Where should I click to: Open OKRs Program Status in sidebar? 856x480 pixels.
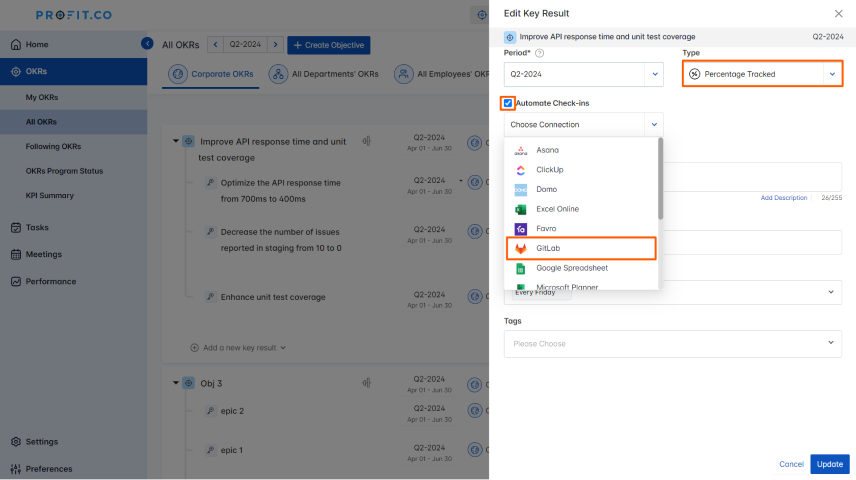tap(64, 171)
